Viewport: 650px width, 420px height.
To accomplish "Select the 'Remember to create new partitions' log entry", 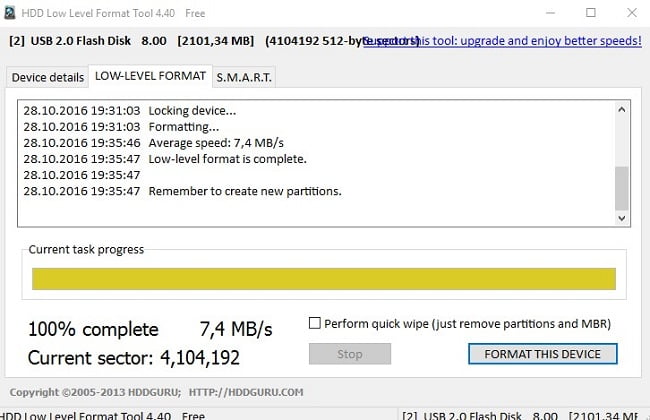I will pyautogui.click(x=244, y=191).
